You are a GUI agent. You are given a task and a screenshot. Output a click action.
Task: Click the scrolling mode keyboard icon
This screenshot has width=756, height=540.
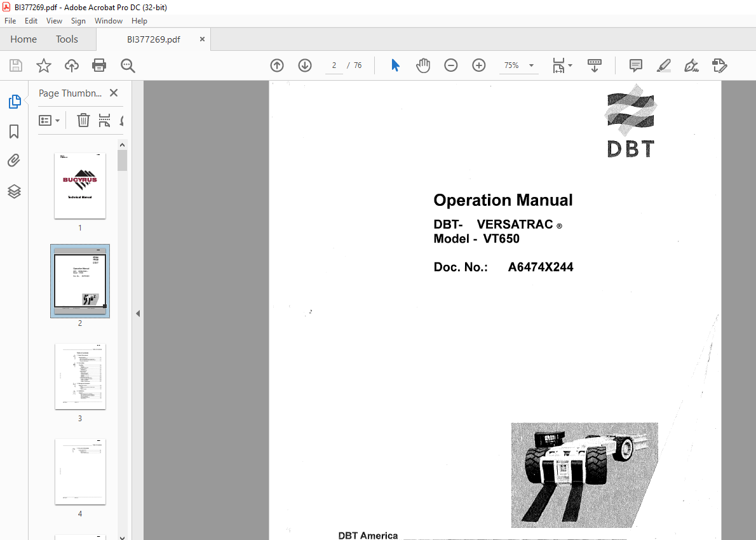595,65
